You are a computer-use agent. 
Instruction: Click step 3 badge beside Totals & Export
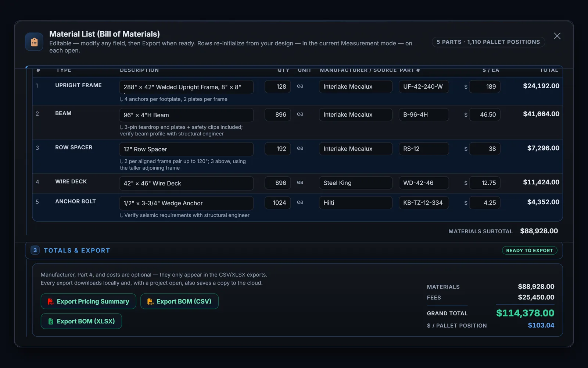(x=35, y=250)
